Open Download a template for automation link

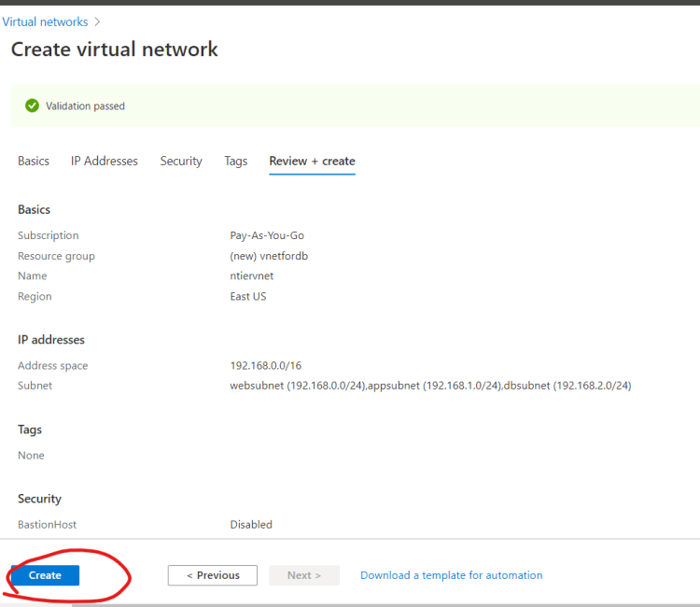click(x=452, y=575)
